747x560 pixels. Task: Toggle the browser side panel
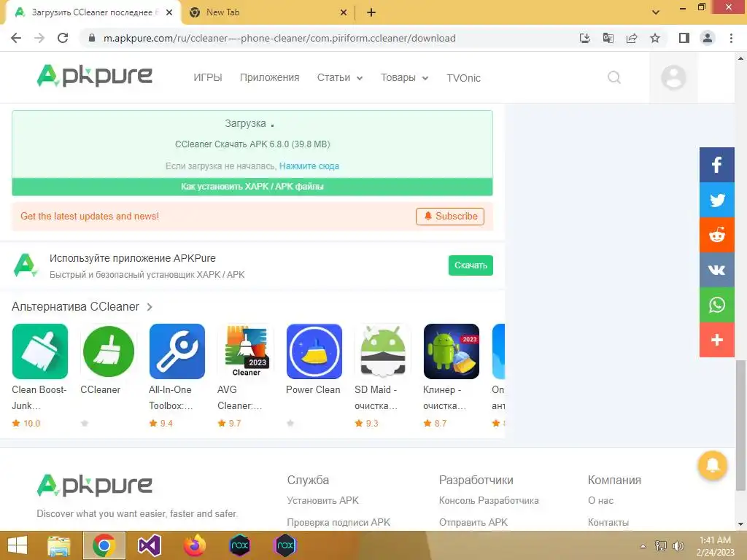point(684,38)
